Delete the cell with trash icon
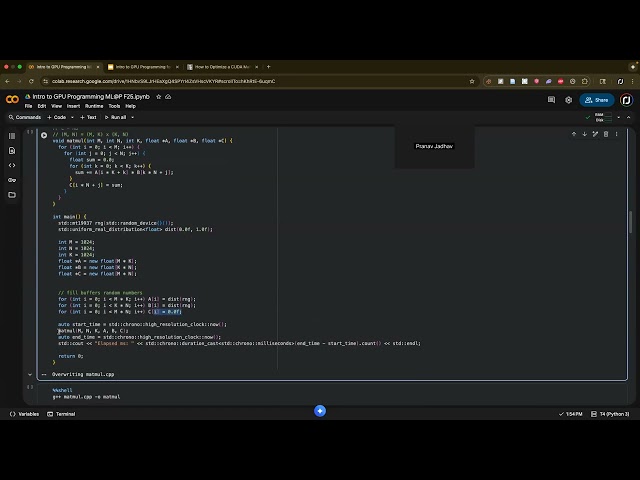640x480 pixels. click(x=606, y=134)
